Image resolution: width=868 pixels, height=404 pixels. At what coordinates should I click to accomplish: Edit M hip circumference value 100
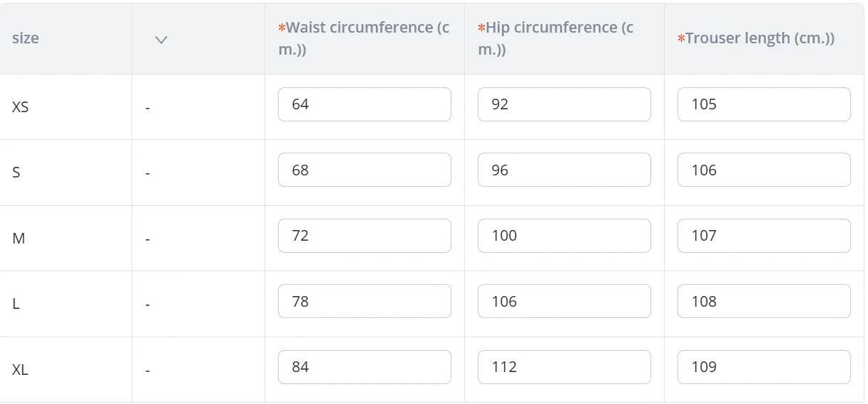(x=564, y=236)
